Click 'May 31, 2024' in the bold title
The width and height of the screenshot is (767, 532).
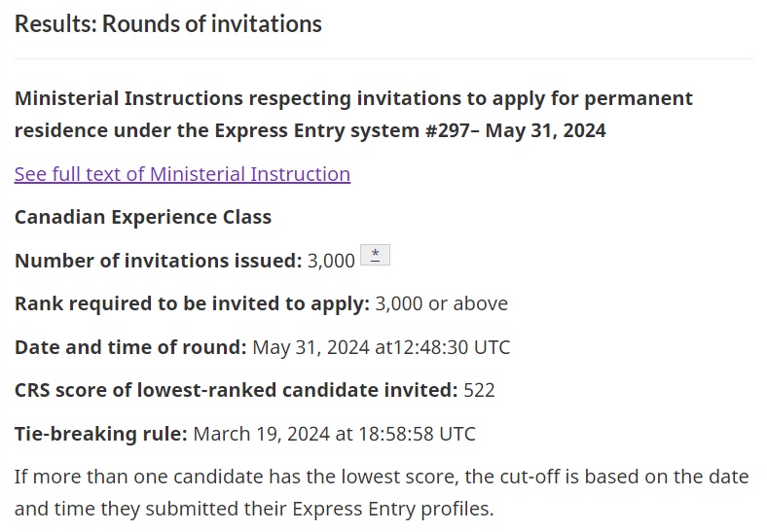tap(546, 130)
